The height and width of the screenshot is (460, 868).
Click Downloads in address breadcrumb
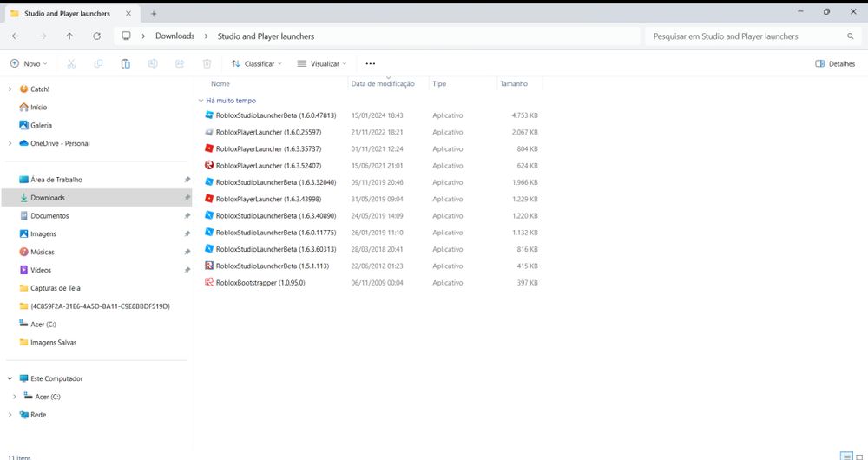pyautogui.click(x=175, y=36)
